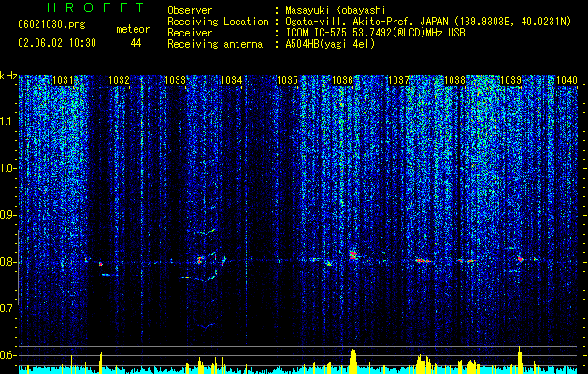
Task: Click the 1034 time marker
Action: pyautogui.click(x=232, y=80)
